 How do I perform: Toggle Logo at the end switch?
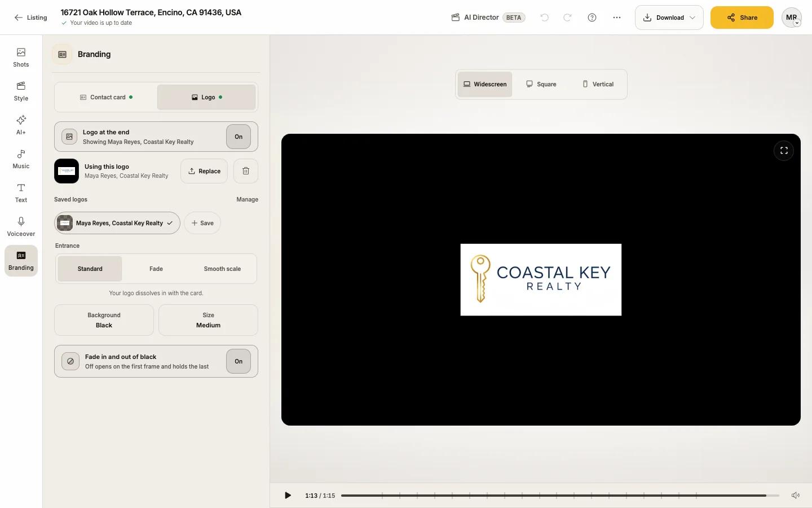tap(239, 137)
